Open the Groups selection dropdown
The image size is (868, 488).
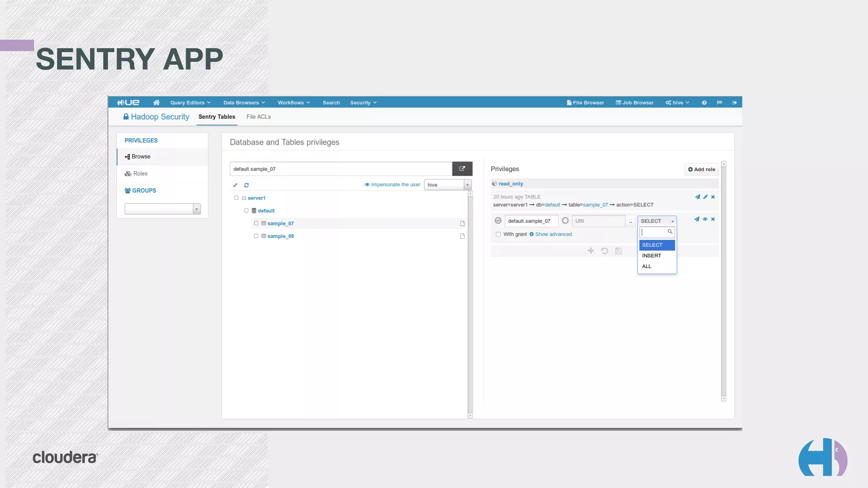point(162,209)
